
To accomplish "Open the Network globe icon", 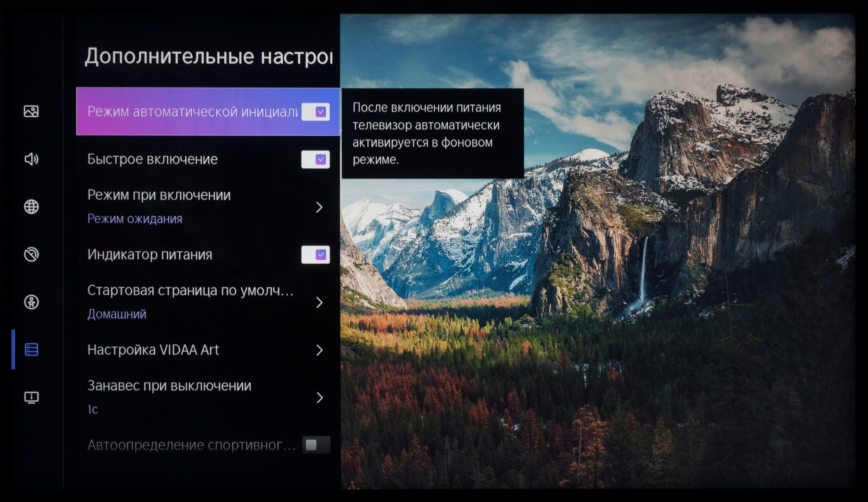I will pos(31,207).
